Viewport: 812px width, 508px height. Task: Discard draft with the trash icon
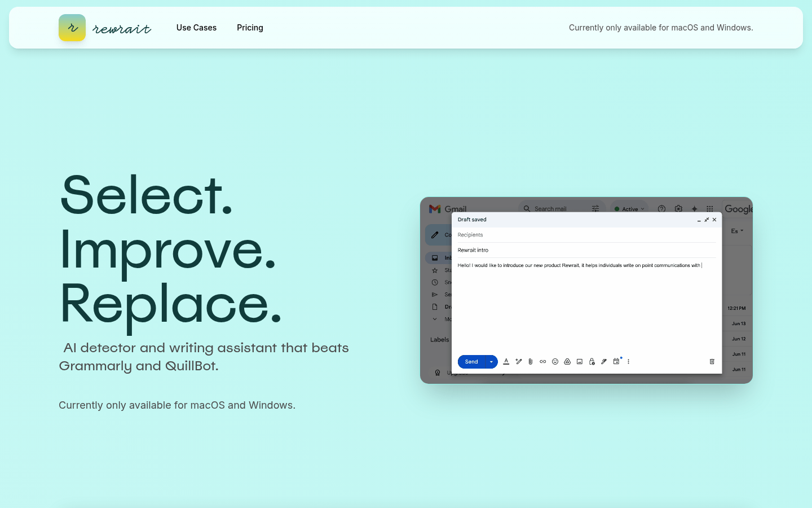[x=712, y=362]
